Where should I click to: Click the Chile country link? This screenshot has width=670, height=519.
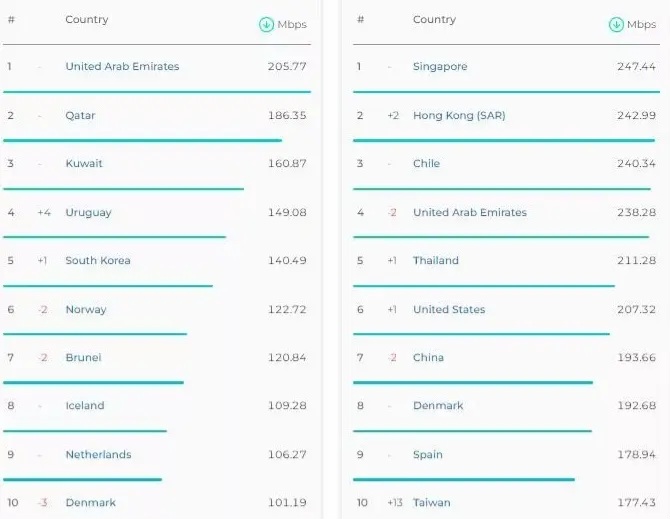(x=426, y=164)
